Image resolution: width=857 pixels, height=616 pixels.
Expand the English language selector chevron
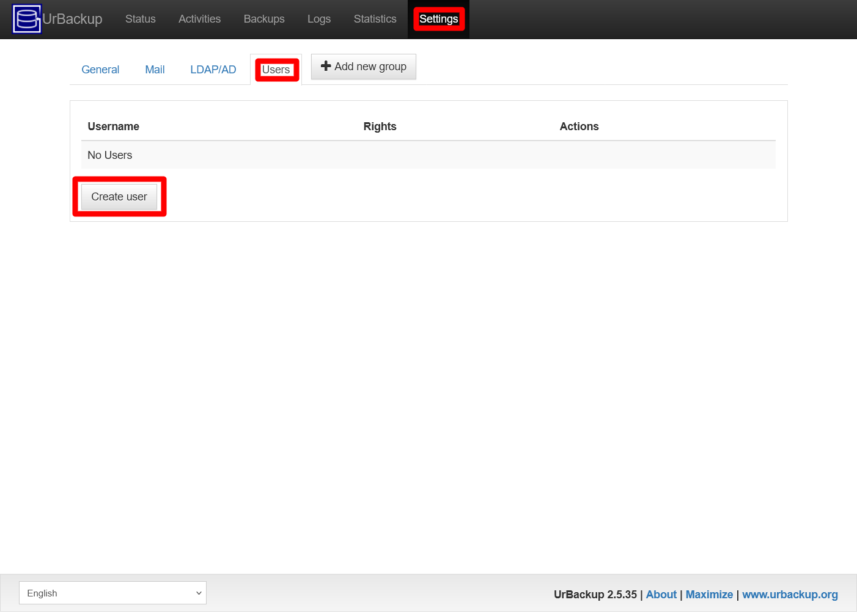pyautogui.click(x=198, y=593)
